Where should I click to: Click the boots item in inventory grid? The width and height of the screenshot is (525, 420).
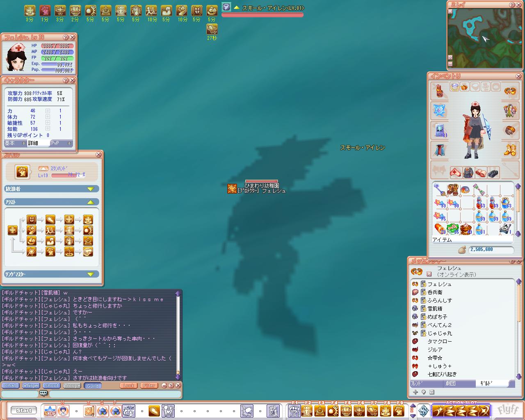pos(452,190)
